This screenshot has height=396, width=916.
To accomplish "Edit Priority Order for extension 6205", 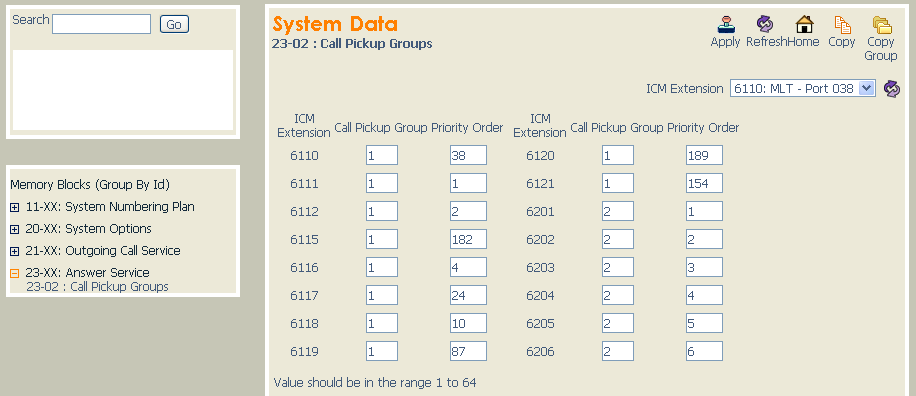I will pyautogui.click(x=705, y=324).
